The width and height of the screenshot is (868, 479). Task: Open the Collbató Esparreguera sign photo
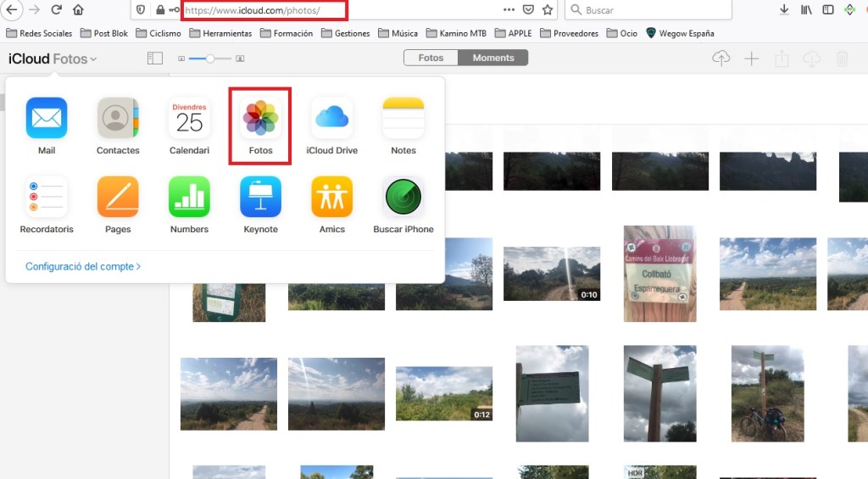coord(659,273)
